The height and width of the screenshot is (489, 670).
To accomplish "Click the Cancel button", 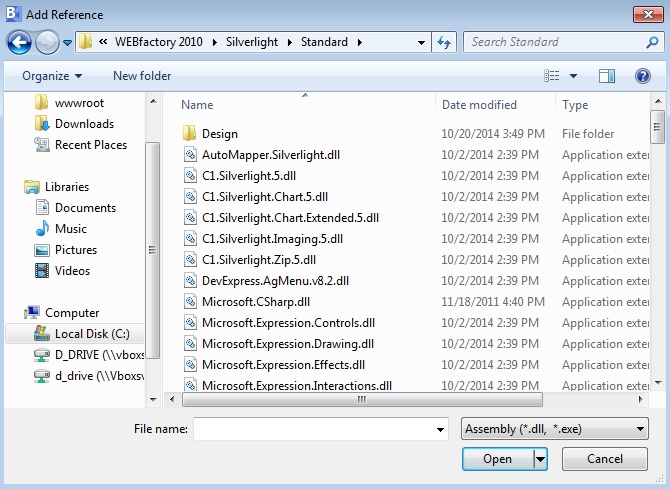I will pos(605,459).
